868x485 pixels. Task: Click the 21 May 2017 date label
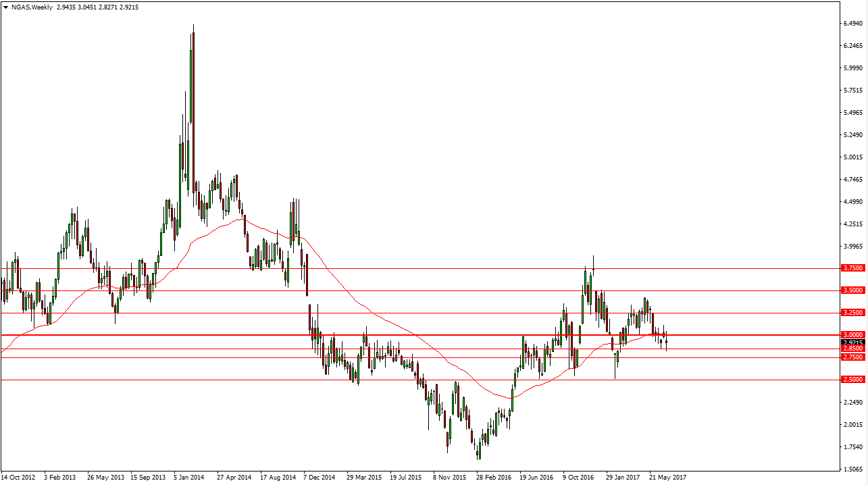(x=666, y=477)
